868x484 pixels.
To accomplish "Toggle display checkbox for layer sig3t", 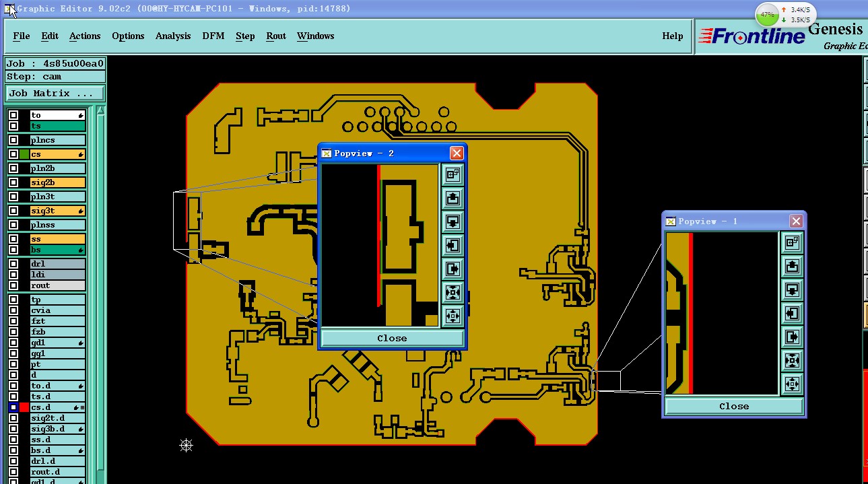I will pyautogui.click(x=13, y=211).
